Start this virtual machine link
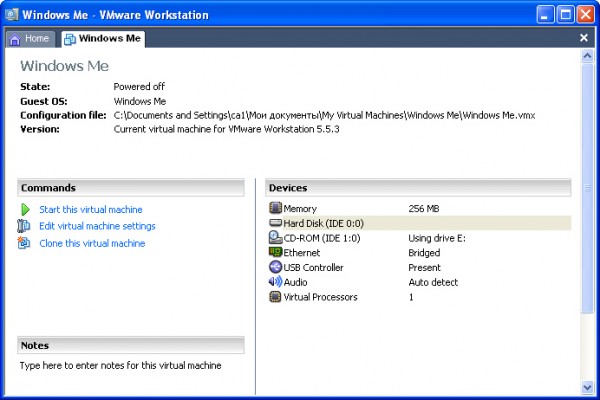Screen dimensions: 600x400 click(x=91, y=210)
